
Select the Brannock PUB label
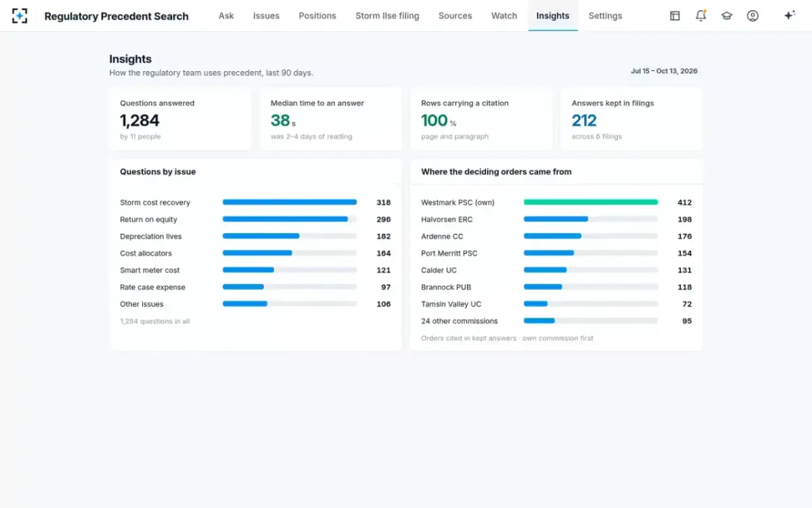(x=447, y=287)
